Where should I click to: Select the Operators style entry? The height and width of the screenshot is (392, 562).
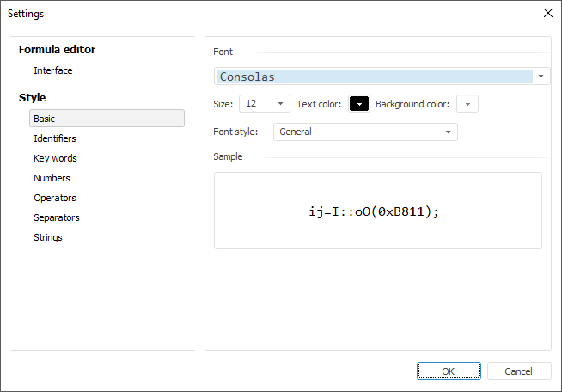[x=53, y=198]
